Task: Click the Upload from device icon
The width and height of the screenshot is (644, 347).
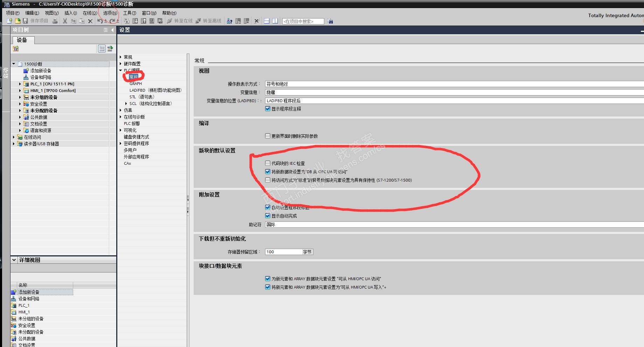Action: pyautogui.click(x=144, y=21)
